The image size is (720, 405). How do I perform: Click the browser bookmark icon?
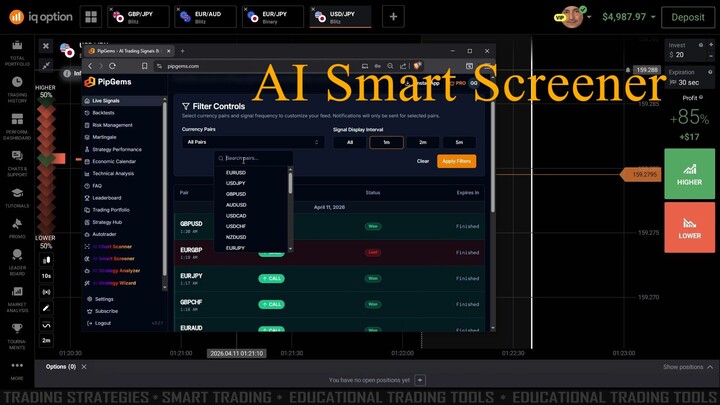(144, 66)
